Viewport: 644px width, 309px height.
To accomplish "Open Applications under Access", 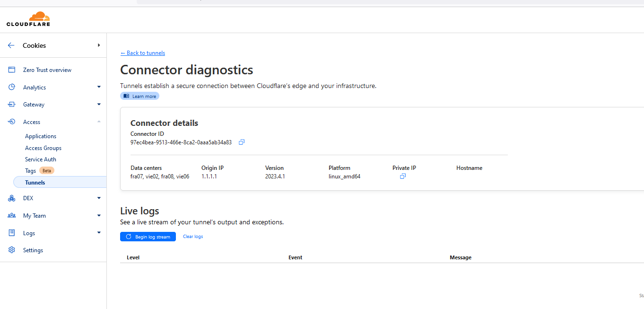I will click(41, 136).
